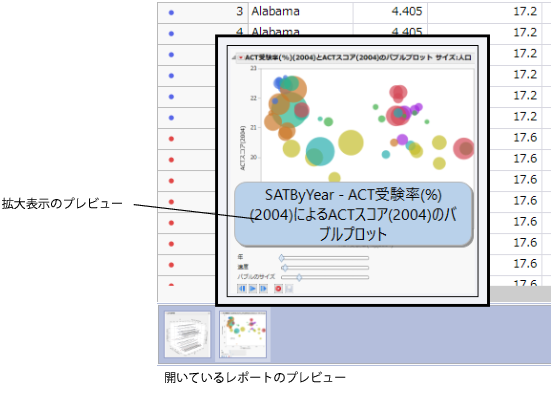Click the blue row marker for row 3
554x394 pixels.
click(171, 12)
